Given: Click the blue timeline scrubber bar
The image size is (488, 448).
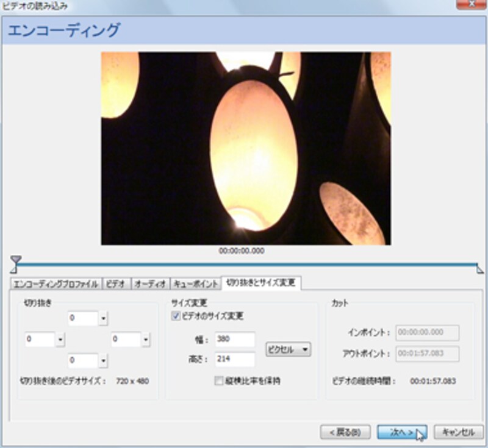Looking at the screenshot, I should (244, 265).
